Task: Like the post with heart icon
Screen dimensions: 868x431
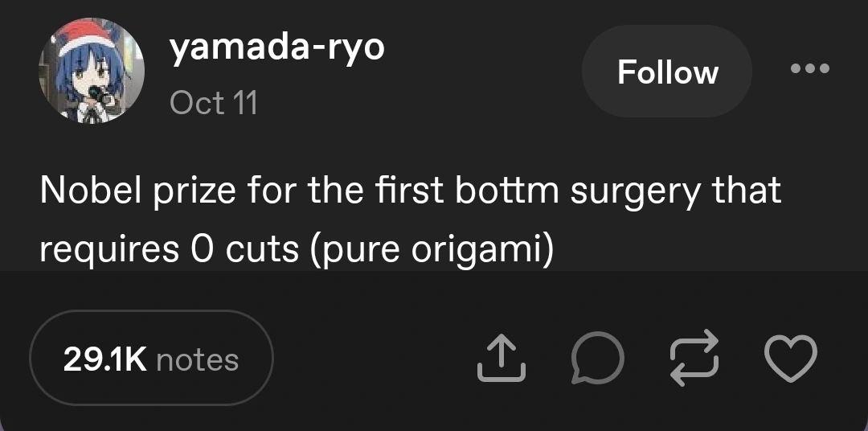Action: (789, 358)
